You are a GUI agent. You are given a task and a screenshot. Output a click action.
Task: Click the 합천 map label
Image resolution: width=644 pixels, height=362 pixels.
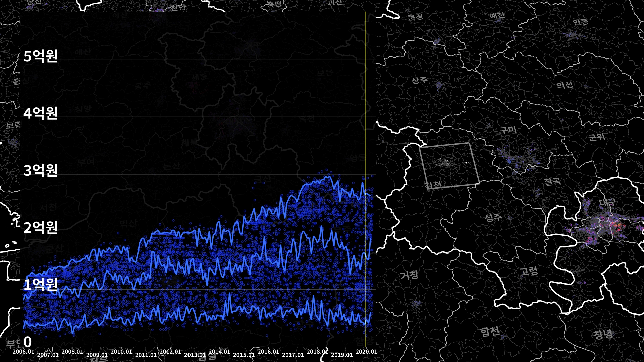tap(490, 332)
